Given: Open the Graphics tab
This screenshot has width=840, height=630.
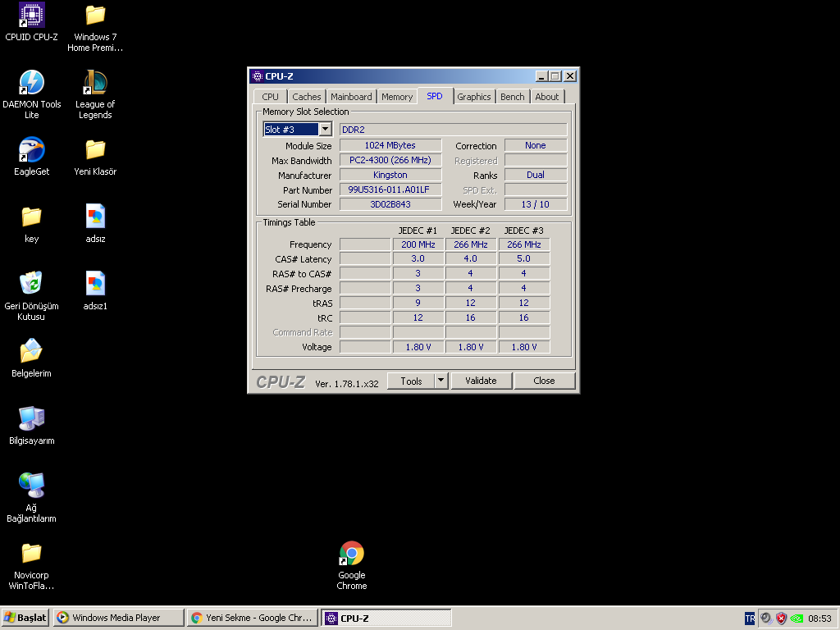Looking at the screenshot, I should [x=474, y=97].
